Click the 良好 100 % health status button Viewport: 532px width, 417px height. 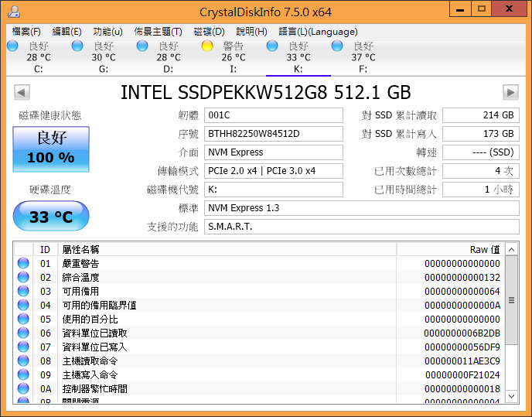point(51,149)
